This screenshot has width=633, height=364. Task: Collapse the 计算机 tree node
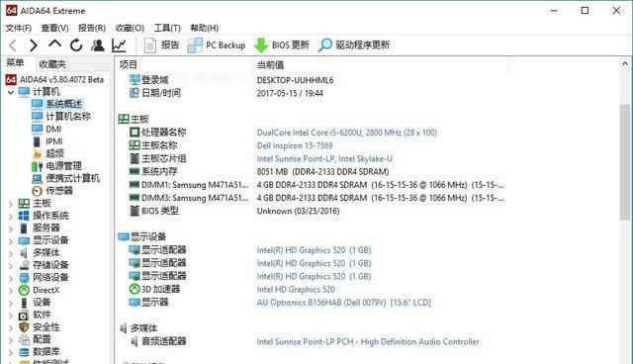pos(11,92)
